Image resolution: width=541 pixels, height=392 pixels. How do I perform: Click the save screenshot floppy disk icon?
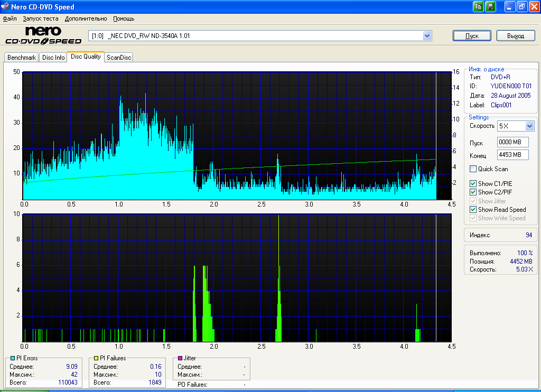pyautogui.click(x=490, y=7)
